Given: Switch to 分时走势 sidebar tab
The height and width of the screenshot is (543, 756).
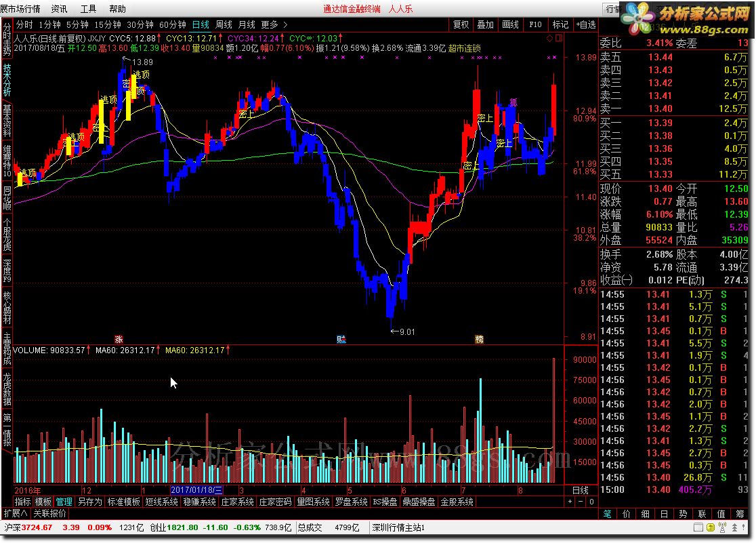Looking at the screenshot, I should pos(7,39).
